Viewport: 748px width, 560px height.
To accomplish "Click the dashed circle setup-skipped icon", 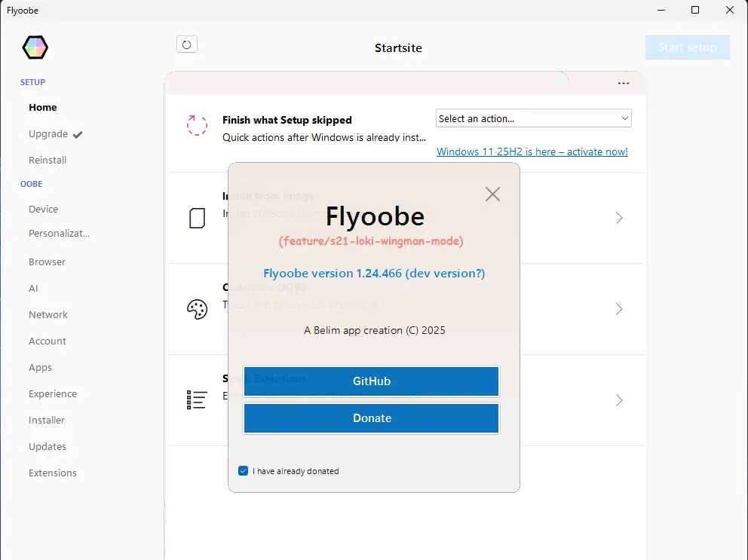I will (x=197, y=125).
